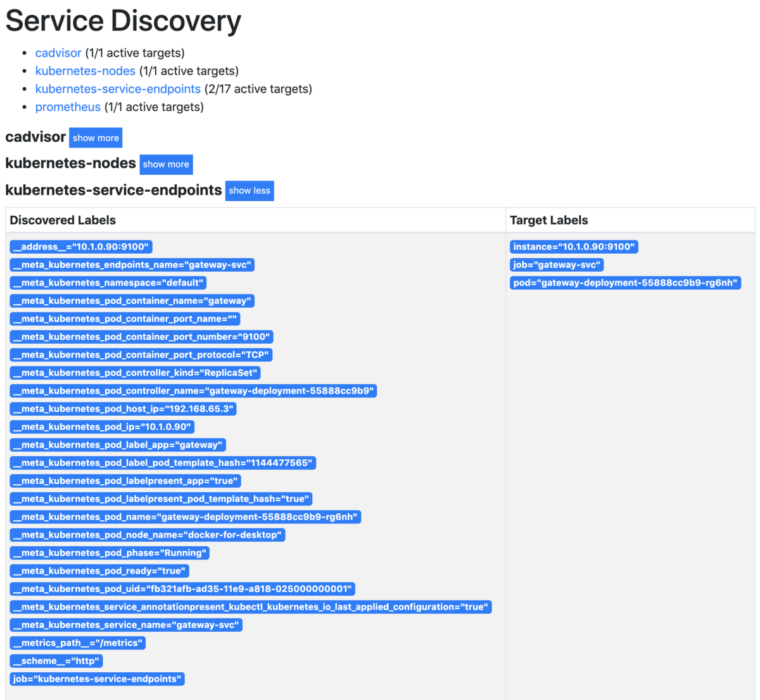760x700 pixels.
Task: Select the endpoints_name="gateway-svc" discovered label
Action: [132, 265]
